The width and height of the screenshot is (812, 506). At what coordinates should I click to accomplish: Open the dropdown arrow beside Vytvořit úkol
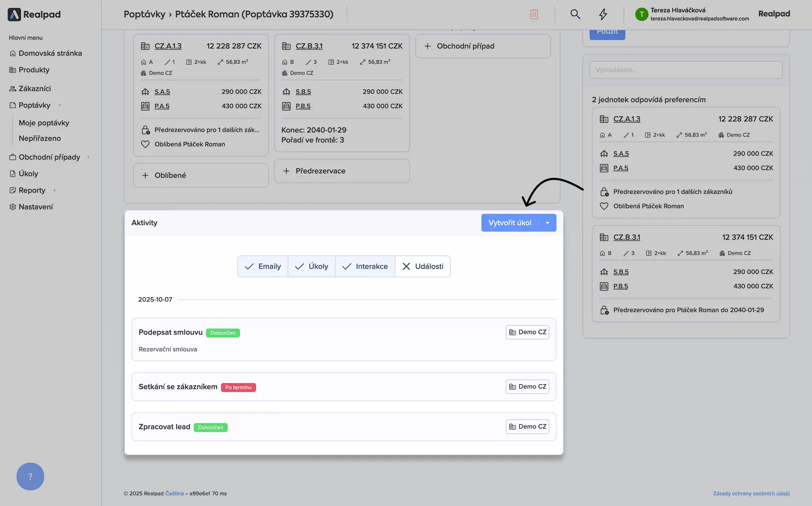[548, 223]
